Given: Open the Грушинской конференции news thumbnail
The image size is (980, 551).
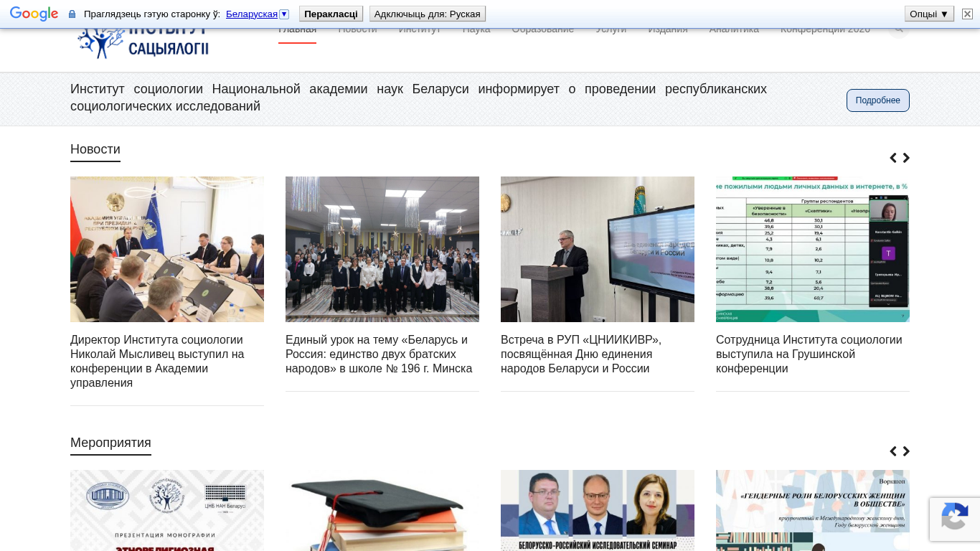Looking at the screenshot, I should coord(812,249).
